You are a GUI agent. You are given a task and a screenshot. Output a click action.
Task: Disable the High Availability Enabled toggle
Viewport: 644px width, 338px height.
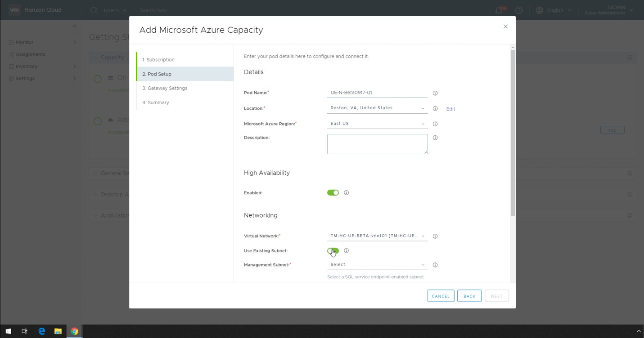333,193
